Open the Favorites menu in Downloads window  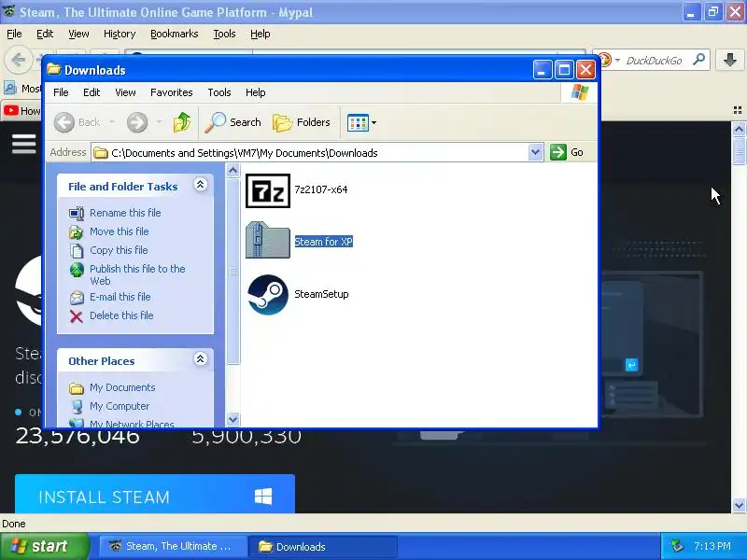172,92
